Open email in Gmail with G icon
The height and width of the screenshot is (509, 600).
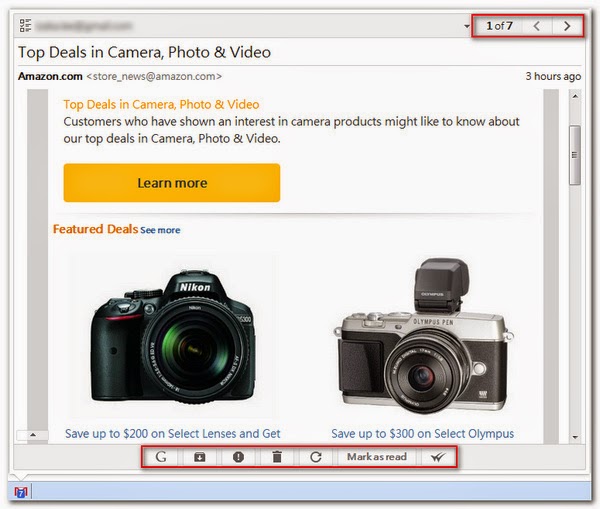click(161, 457)
